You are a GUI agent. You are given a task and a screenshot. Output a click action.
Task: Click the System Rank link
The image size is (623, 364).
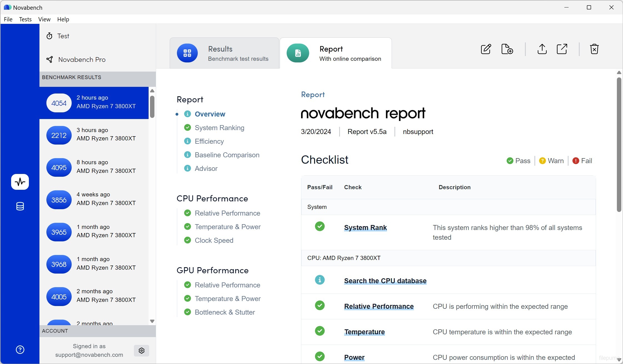click(x=365, y=228)
